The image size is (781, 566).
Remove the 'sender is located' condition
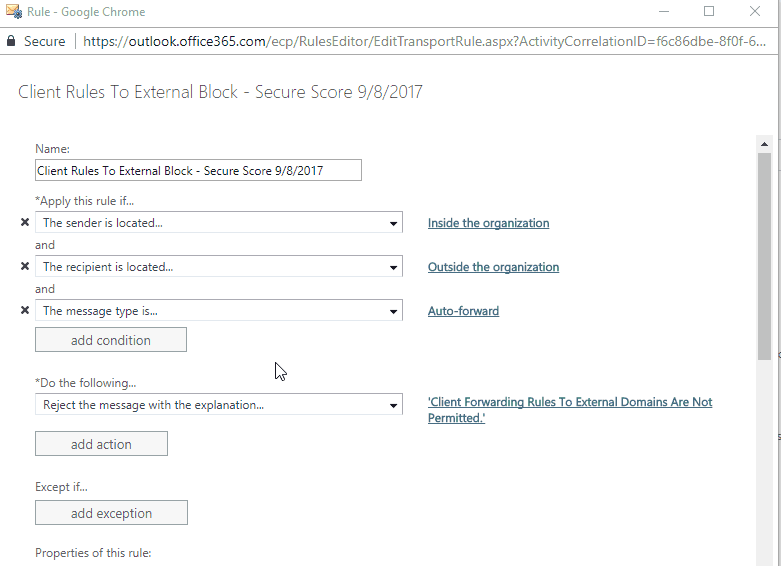coord(25,222)
